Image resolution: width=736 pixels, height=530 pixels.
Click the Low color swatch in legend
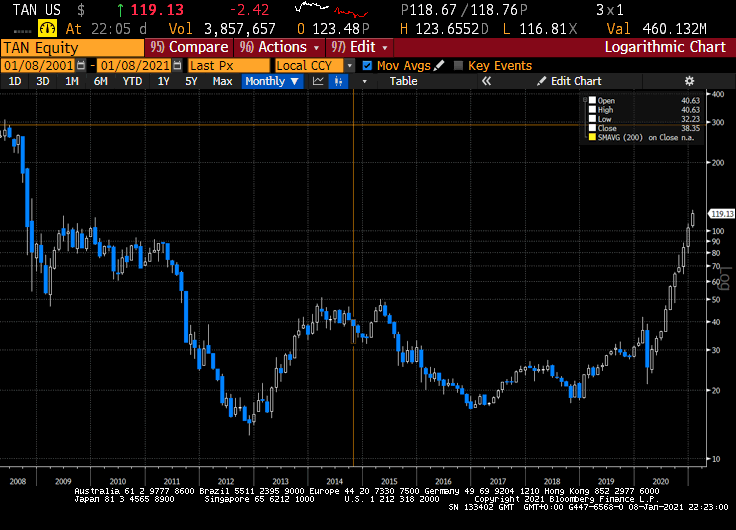[x=592, y=119]
